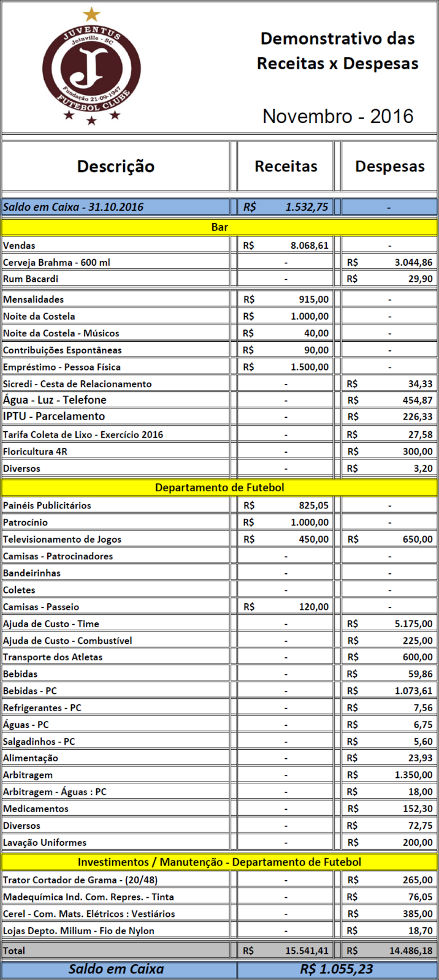
Task: Select the 'Descrição' column header
Action: pyautogui.click(x=116, y=166)
